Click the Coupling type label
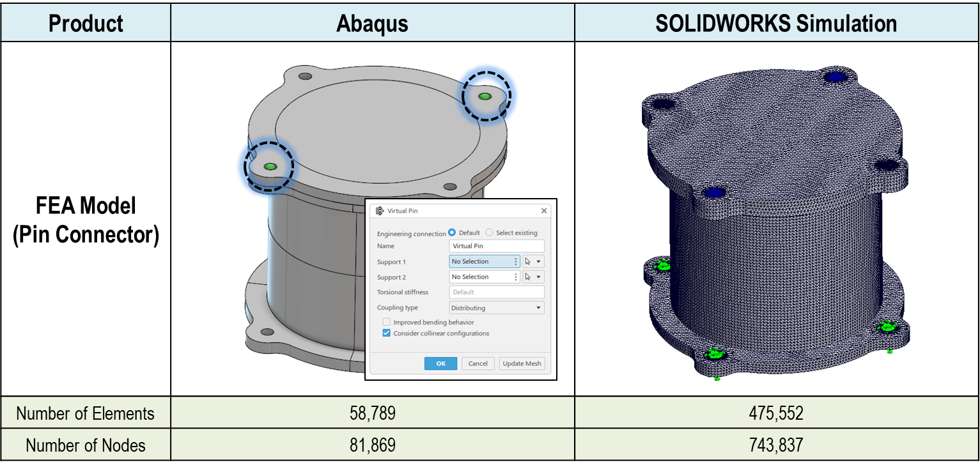The image size is (980, 467). point(398,308)
